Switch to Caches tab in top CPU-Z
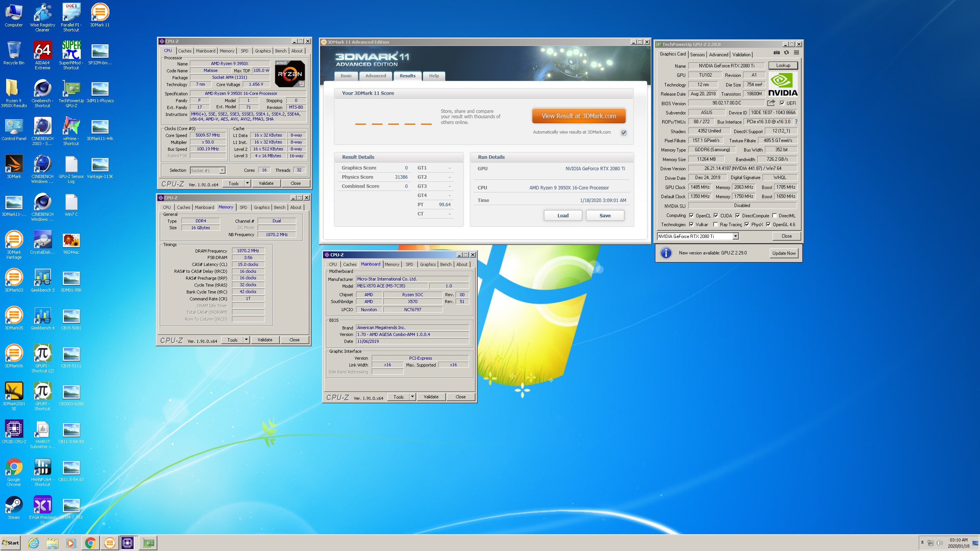Screen dimensions: 980x551 pos(185,51)
